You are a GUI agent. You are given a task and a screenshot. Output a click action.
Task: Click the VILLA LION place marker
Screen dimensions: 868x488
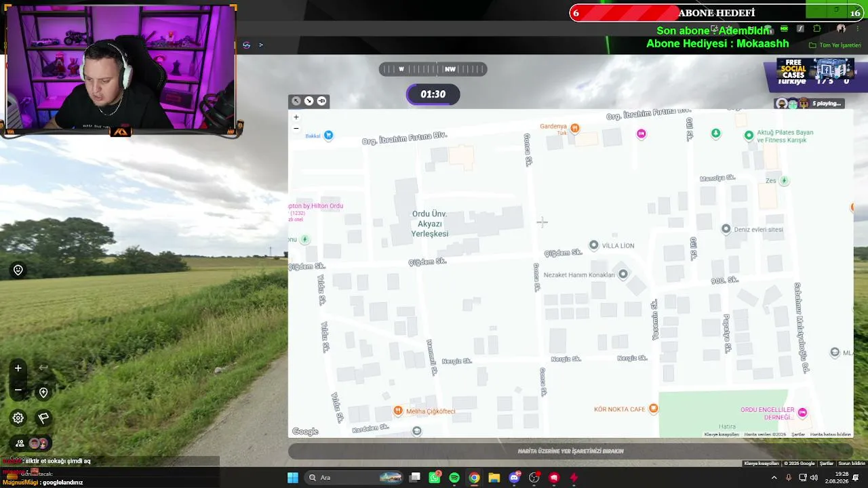pyautogui.click(x=594, y=245)
